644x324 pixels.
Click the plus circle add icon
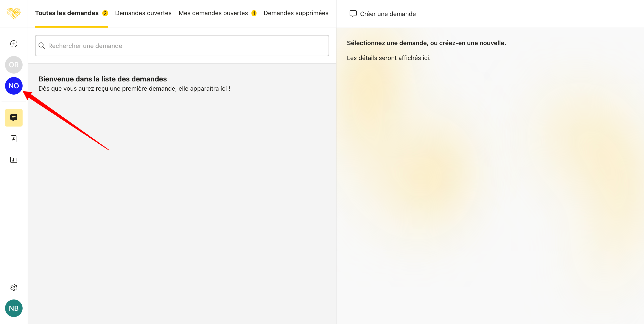click(x=14, y=44)
